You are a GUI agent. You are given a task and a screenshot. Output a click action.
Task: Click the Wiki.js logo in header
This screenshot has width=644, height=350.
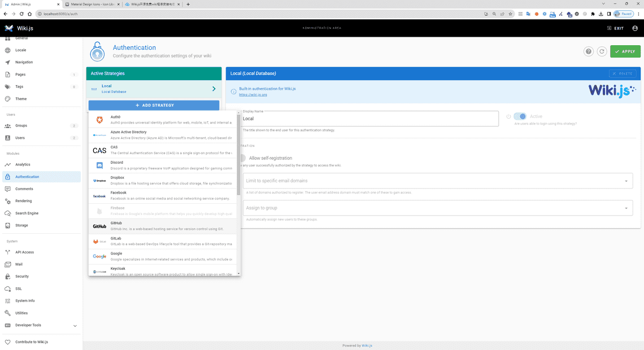17,28
